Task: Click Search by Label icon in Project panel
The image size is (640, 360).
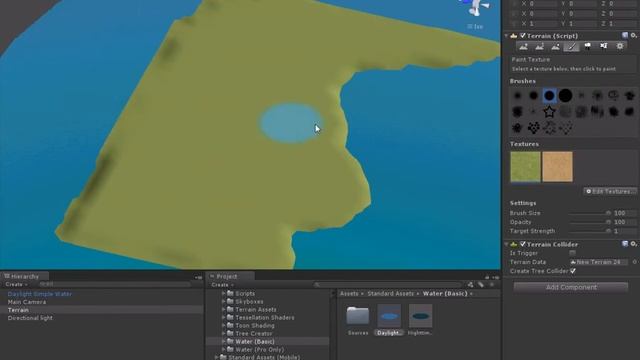Action: point(481,284)
